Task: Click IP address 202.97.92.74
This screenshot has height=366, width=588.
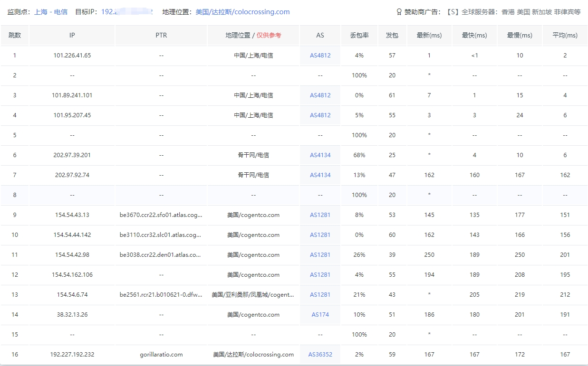Action: (x=72, y=175)
